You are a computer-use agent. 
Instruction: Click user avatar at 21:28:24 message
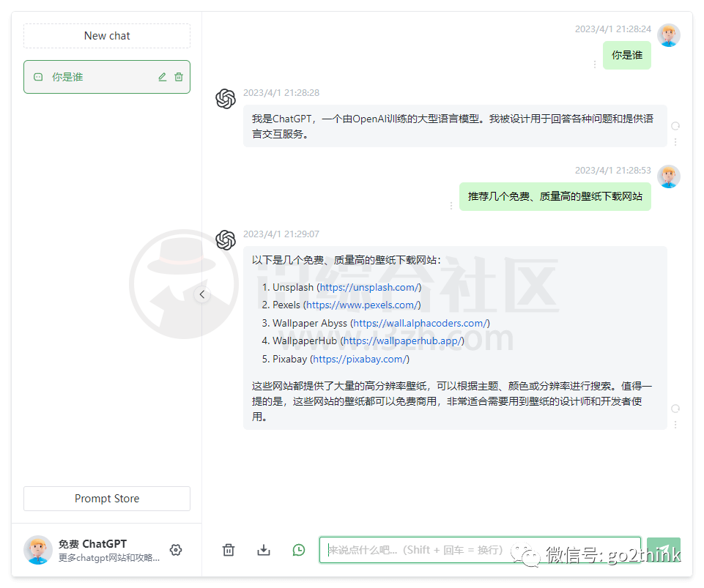669,35
